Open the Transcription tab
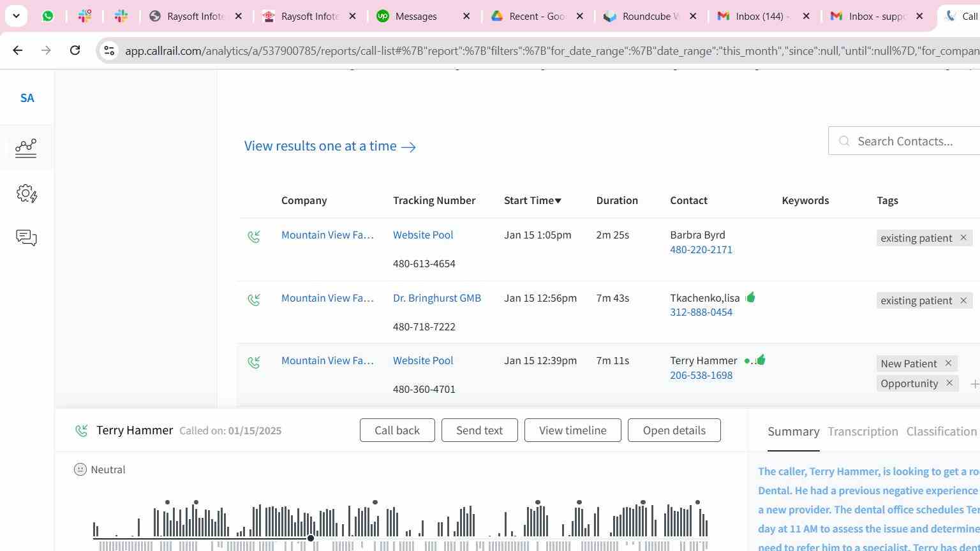Screen dimensions: 980x551 pyautogui.click(x=863, y=432)
